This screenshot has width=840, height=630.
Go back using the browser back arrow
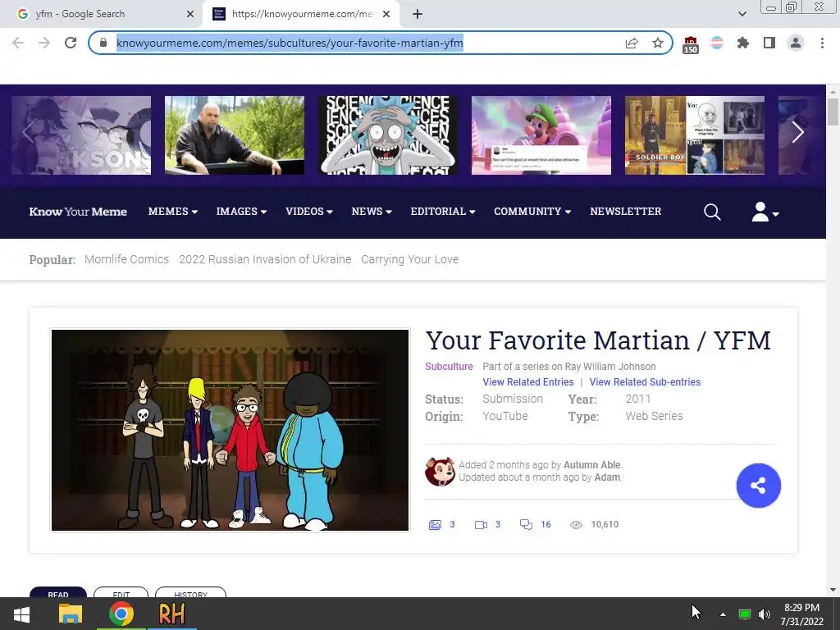point(18,43)
